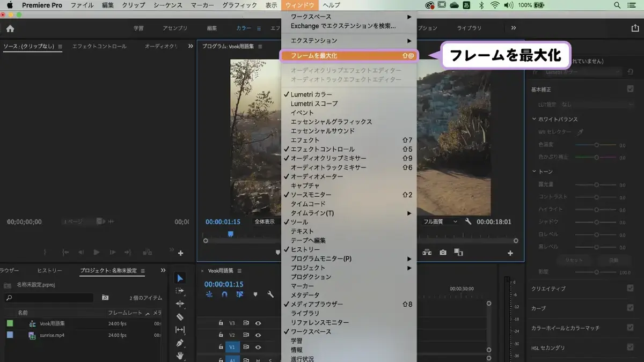This screenshot has width=644, height=362.
Task: Select the Hand tool
Action: pos(180,355)
